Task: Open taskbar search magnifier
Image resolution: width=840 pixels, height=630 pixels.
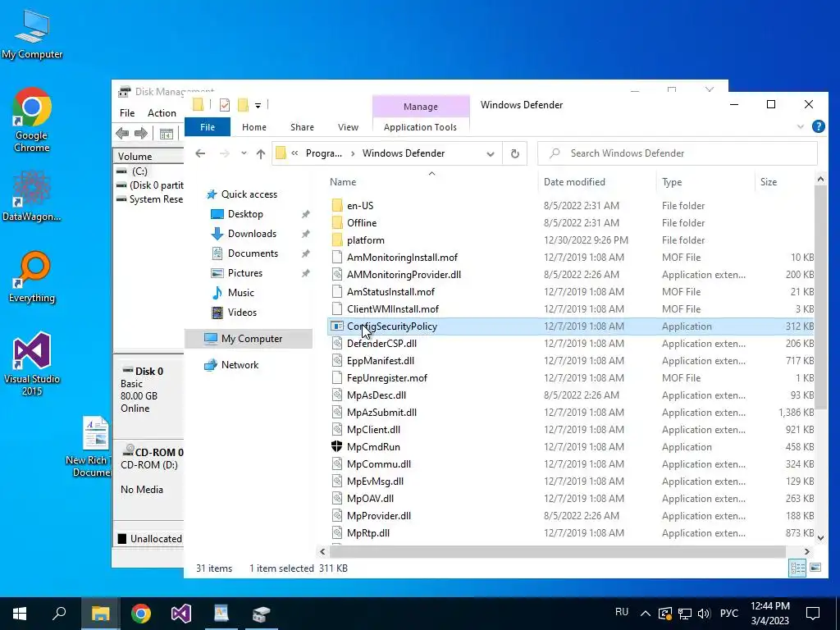Action: point(59,613)
